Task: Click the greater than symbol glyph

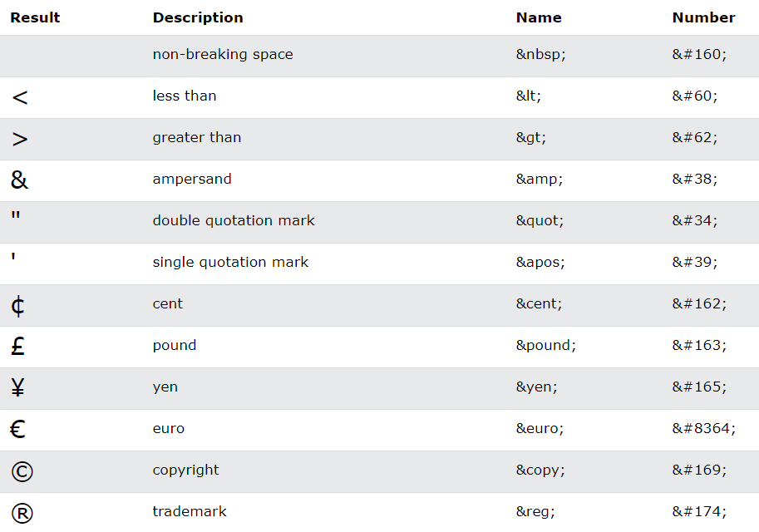Action: pyautogui.click(x=20, y=139)
